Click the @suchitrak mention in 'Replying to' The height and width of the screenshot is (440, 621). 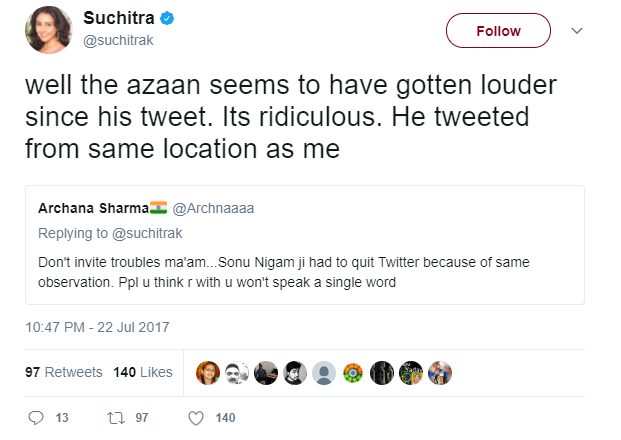coord(146,234)
